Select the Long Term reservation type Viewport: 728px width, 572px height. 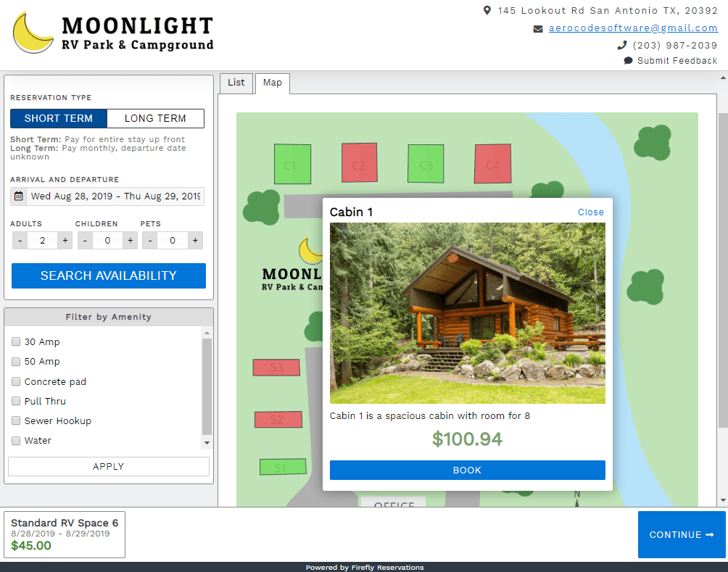point(155,118)
